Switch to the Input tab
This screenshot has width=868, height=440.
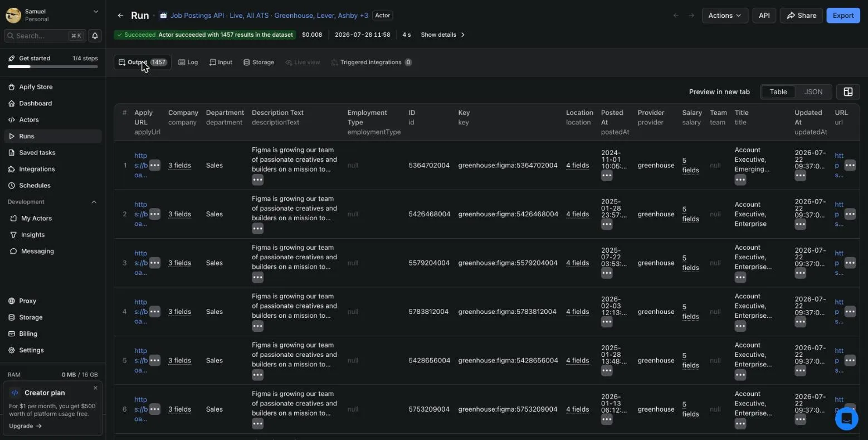(x=221, y=62)
